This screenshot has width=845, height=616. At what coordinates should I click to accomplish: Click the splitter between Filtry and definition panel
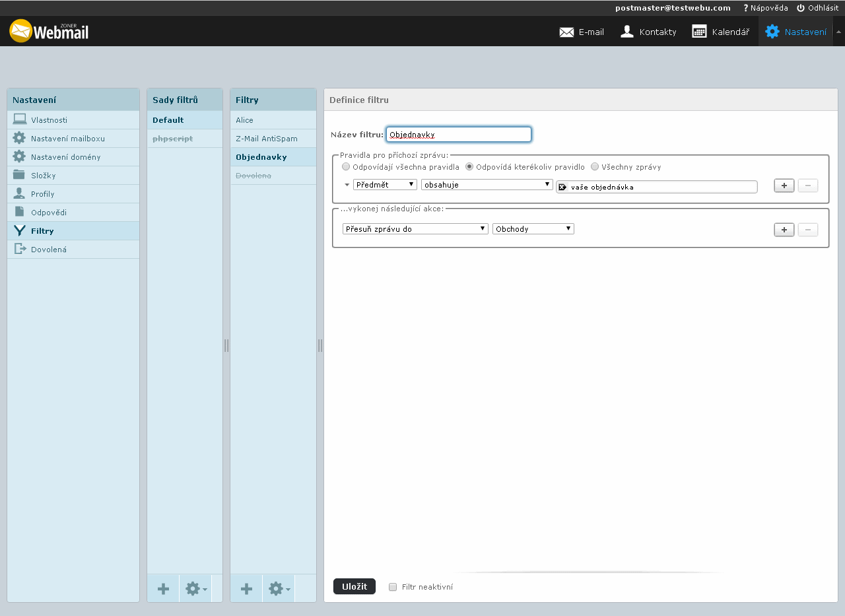pos(320,345)
